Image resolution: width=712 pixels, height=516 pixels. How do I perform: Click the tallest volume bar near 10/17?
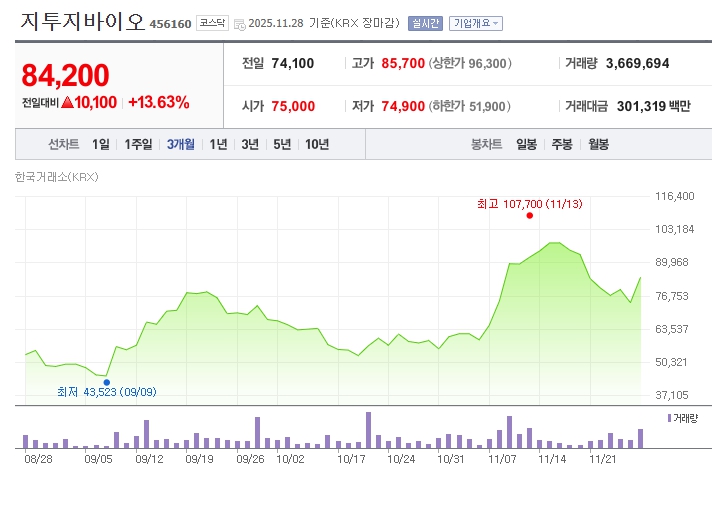coord(368,430)
